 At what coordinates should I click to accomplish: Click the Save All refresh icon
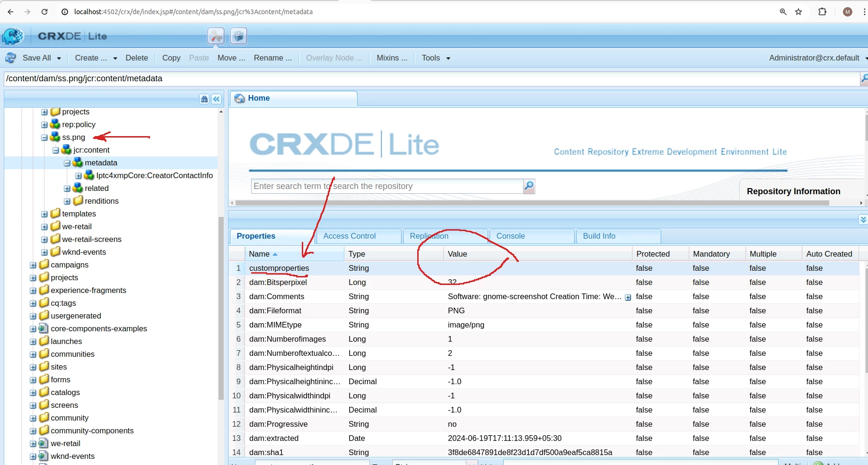click(x=10, y=58)
